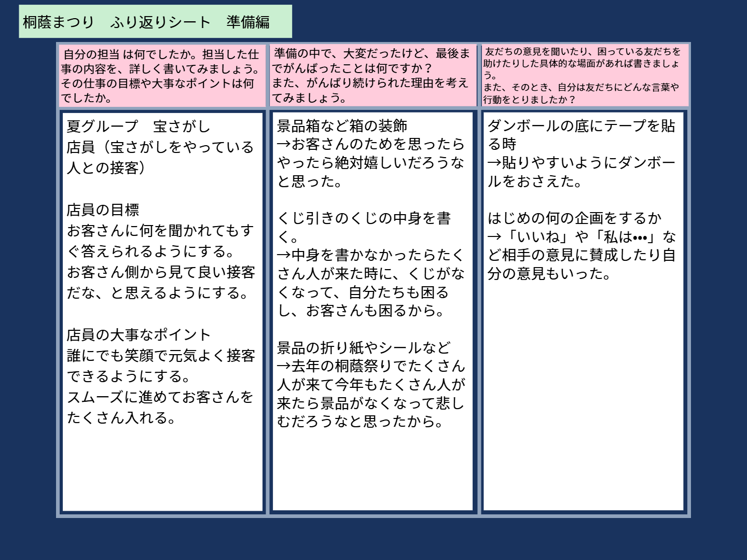Click the line 景品箱など箱の装飾
Screen dimensions: 747x560
coord(342,126)
